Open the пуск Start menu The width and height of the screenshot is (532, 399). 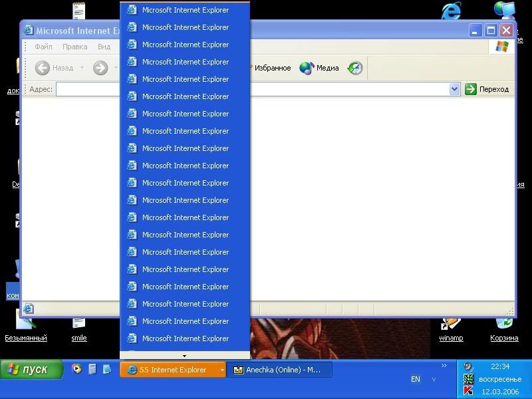pyautogui.click(x=31, y=369)
